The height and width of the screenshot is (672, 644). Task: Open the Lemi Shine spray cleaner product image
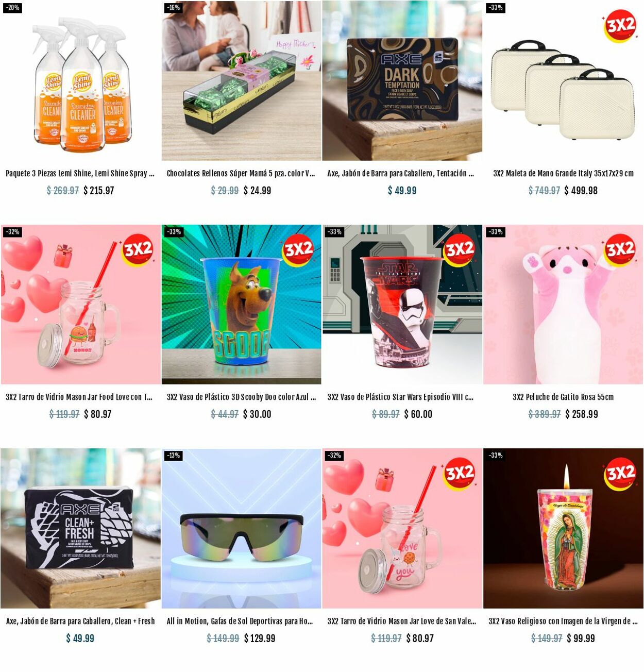pyautogui.click(x=80, y=80)
